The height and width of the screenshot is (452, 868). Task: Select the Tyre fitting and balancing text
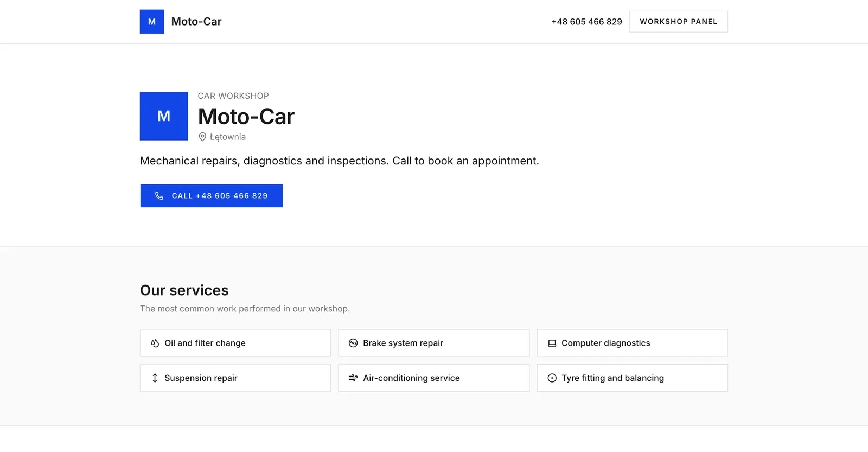[612, 378]
